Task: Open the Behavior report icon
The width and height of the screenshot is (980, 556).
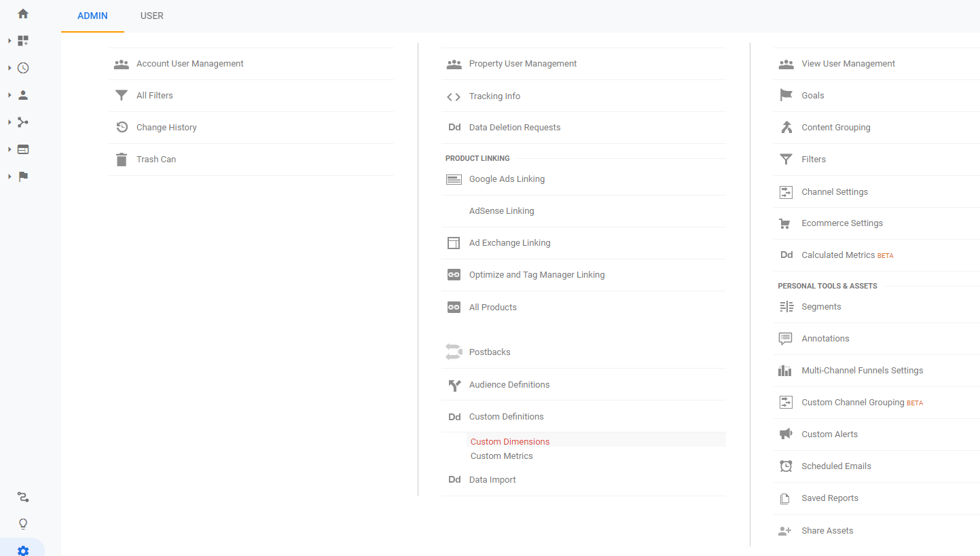Action: [22, 149]
